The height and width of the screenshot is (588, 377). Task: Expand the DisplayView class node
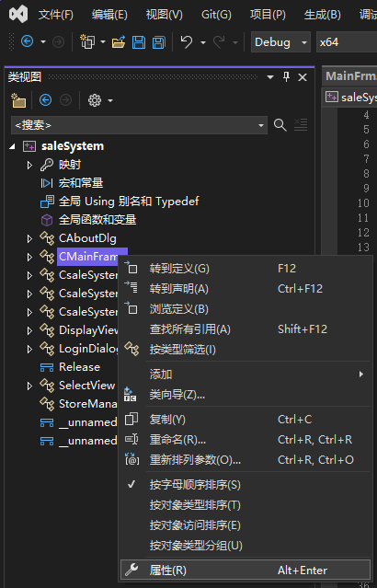click(29, 330)
